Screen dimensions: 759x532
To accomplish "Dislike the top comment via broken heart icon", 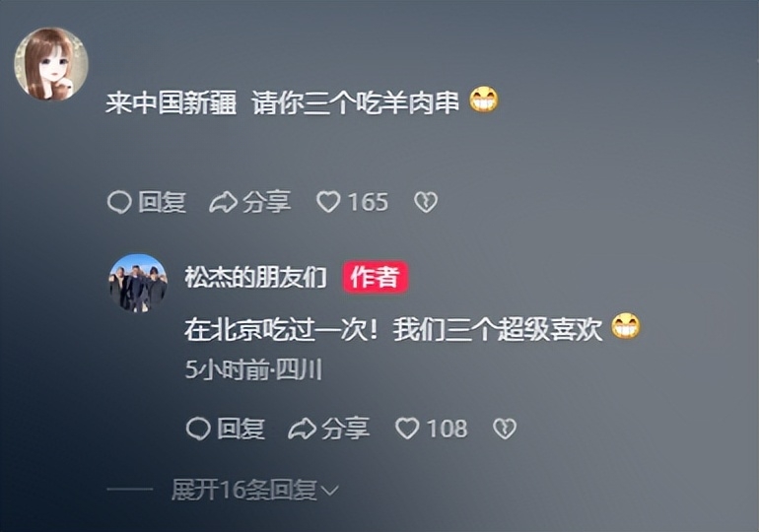I will [x=426, y=202].
